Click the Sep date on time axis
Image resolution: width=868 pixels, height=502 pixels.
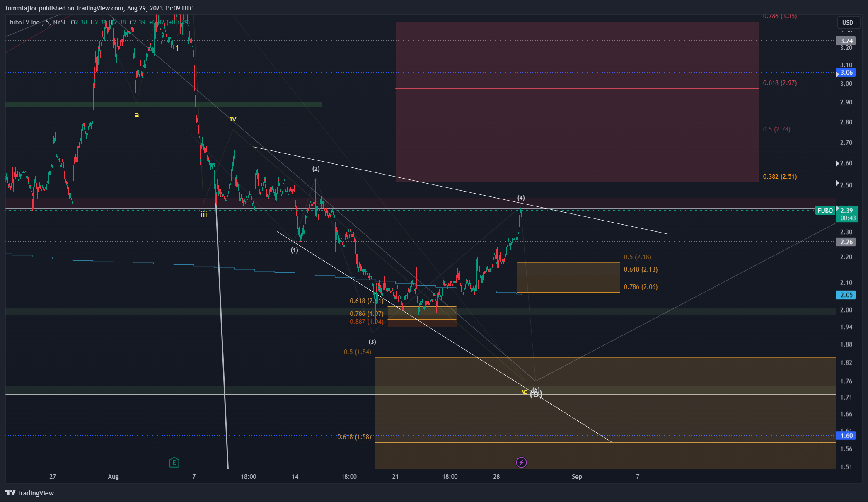(577, 477)
